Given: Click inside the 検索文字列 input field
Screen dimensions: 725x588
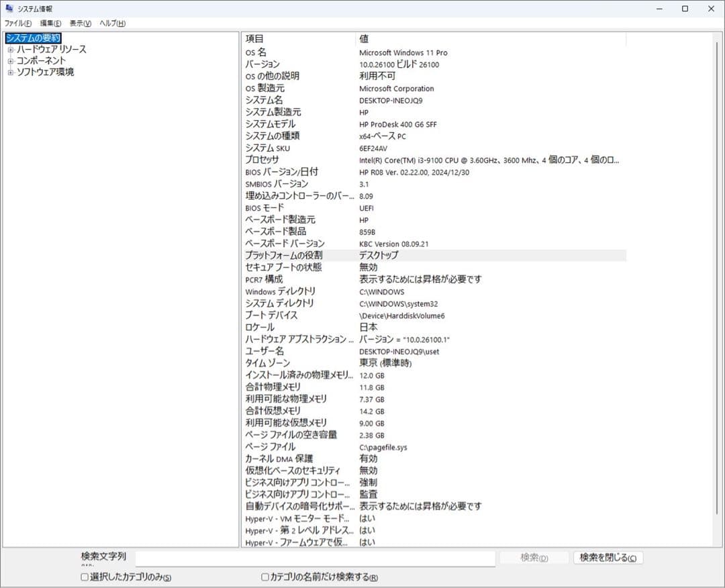Looking at the screenshot, I should 316,558.
